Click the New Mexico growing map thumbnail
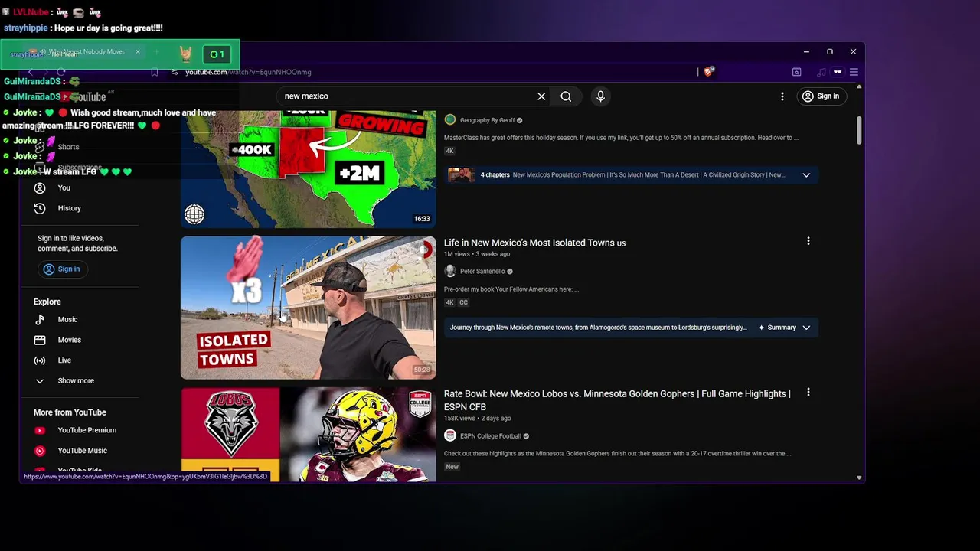 (x=309, y=169)
